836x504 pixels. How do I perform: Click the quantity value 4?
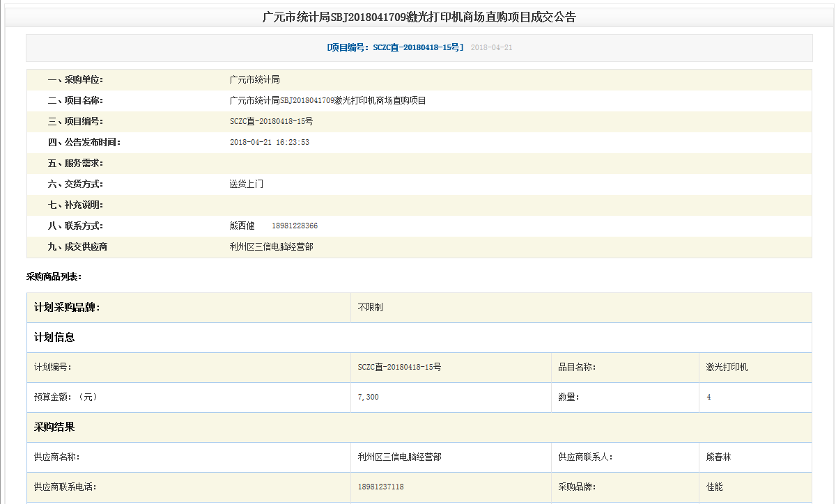point(709,397)
